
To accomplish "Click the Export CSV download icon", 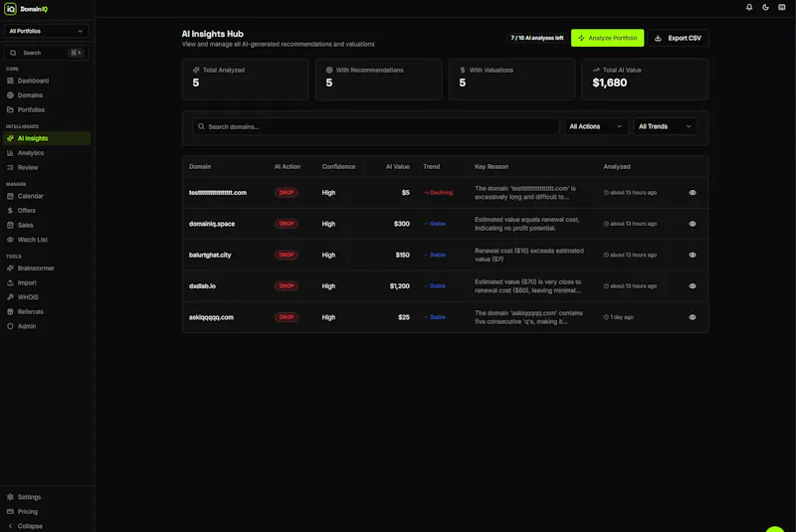I will pos(658,38).
